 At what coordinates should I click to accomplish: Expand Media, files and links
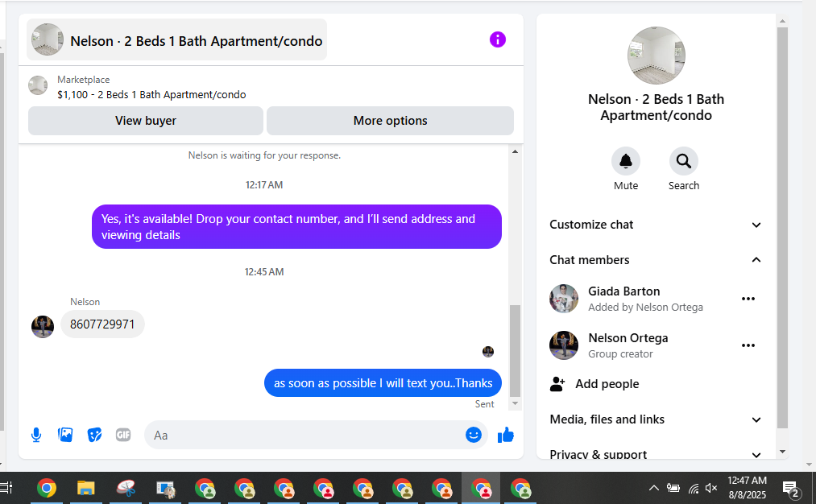coord(656,419)
